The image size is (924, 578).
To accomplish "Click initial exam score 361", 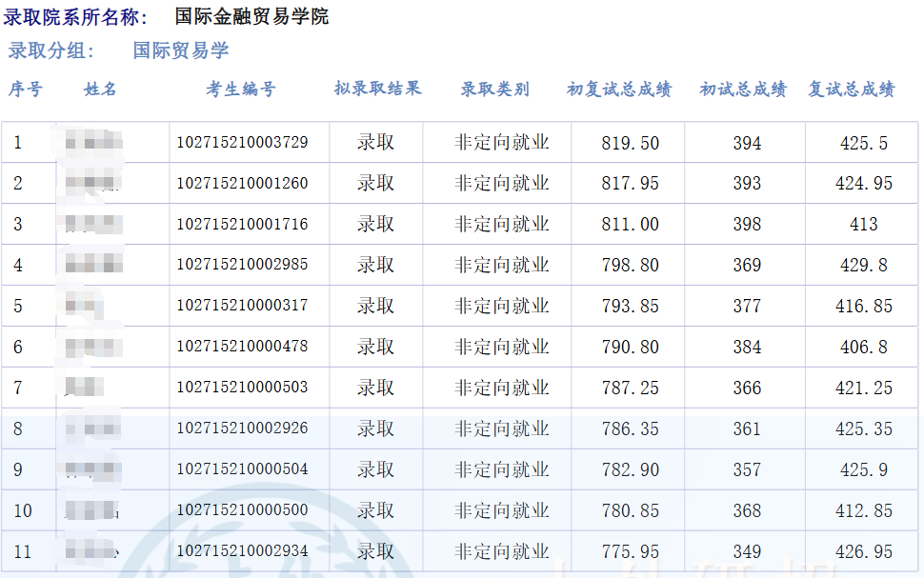I will [747, 429].
